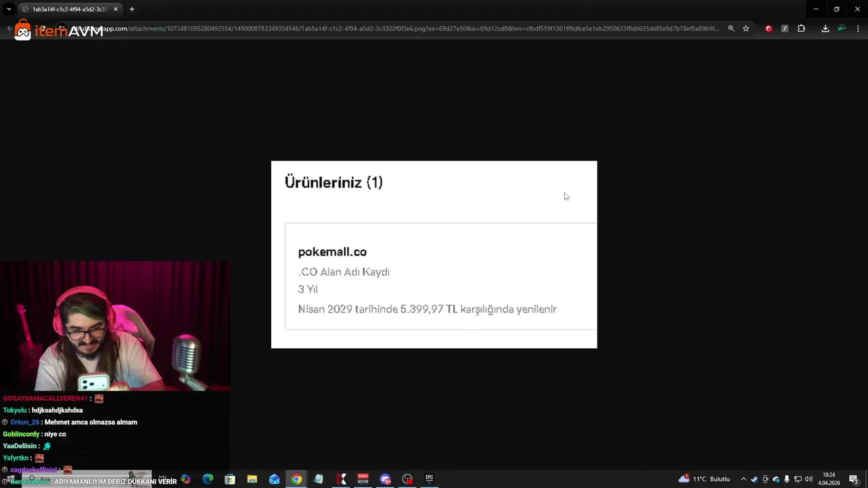Open a new browser tab
The width and height of the screenshot is (868, 488).
(132, 9)
